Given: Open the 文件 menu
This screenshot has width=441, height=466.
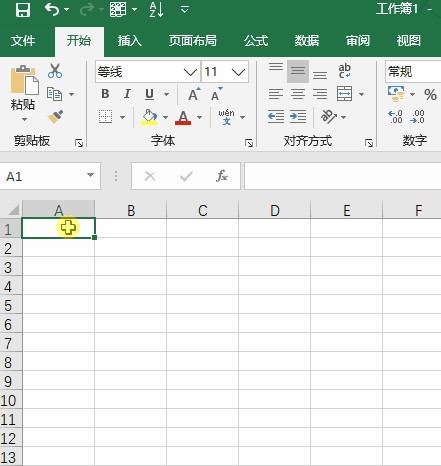Looking at the screenshot, I should (23, 41).
